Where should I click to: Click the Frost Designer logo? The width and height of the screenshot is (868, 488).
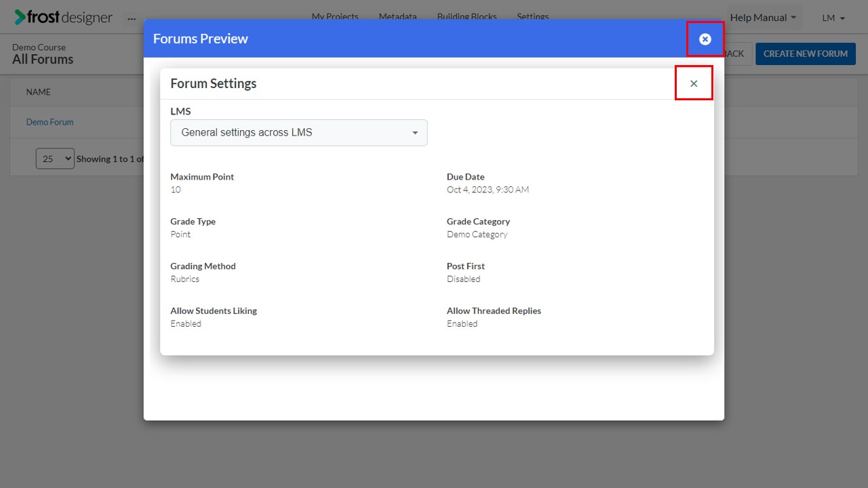click(64, 18)
